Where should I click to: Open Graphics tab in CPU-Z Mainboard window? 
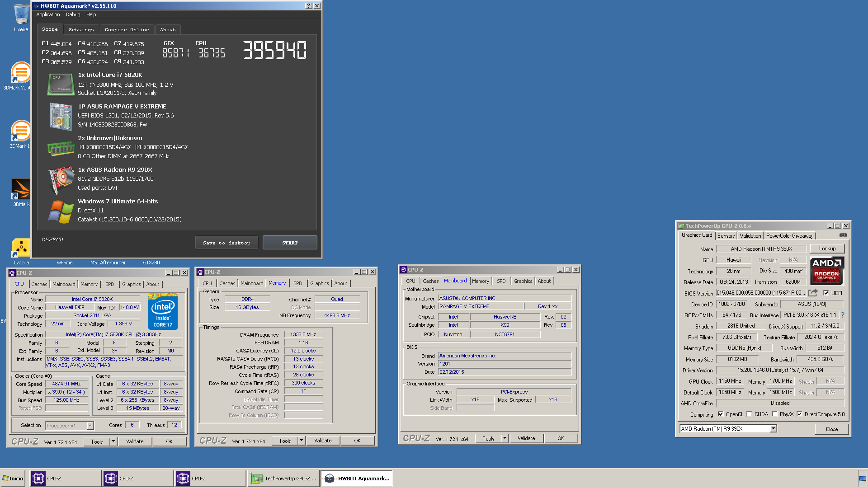(523, 281)
